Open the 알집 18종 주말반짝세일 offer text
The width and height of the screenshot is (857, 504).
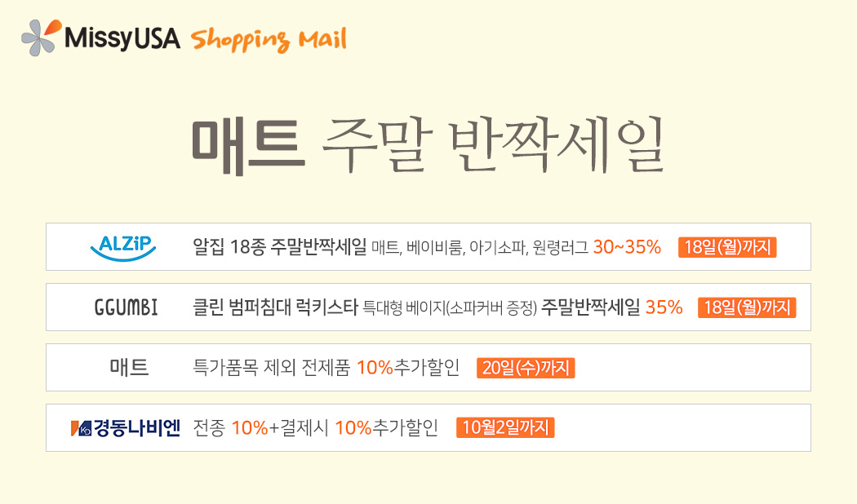click(x=279, y=247)
